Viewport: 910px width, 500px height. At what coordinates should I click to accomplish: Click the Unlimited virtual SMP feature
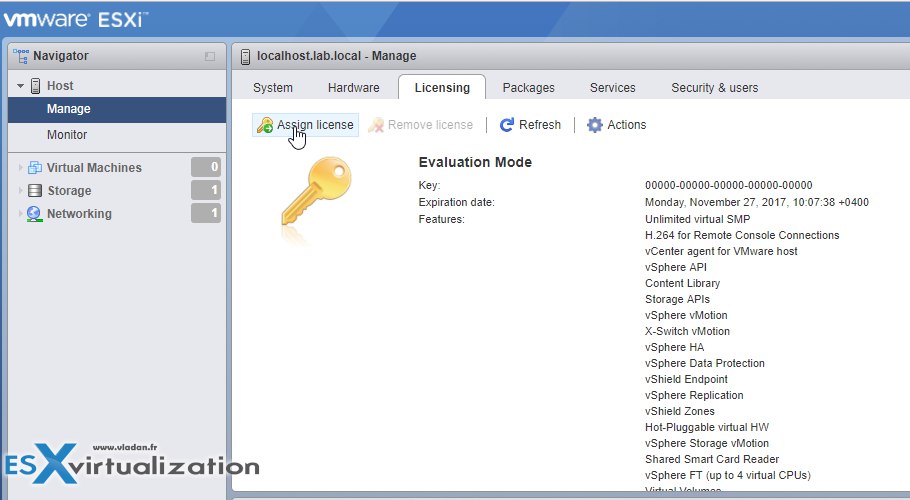698,219
